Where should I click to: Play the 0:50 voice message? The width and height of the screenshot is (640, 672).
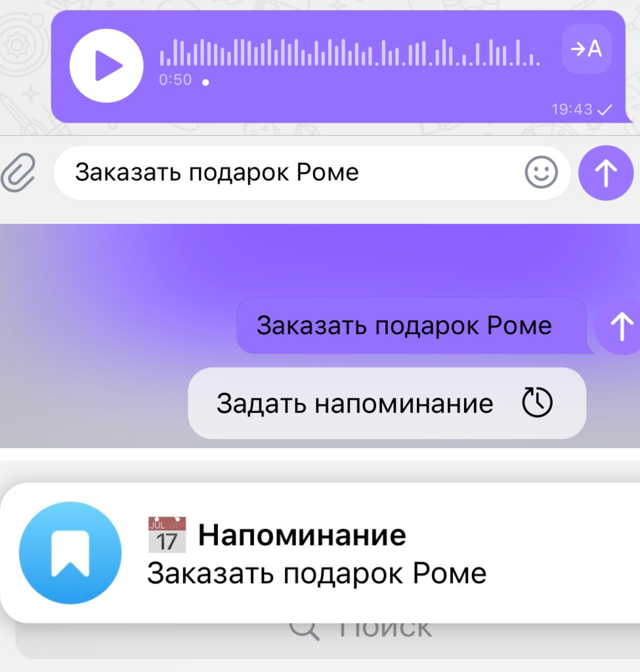point(106,66)
